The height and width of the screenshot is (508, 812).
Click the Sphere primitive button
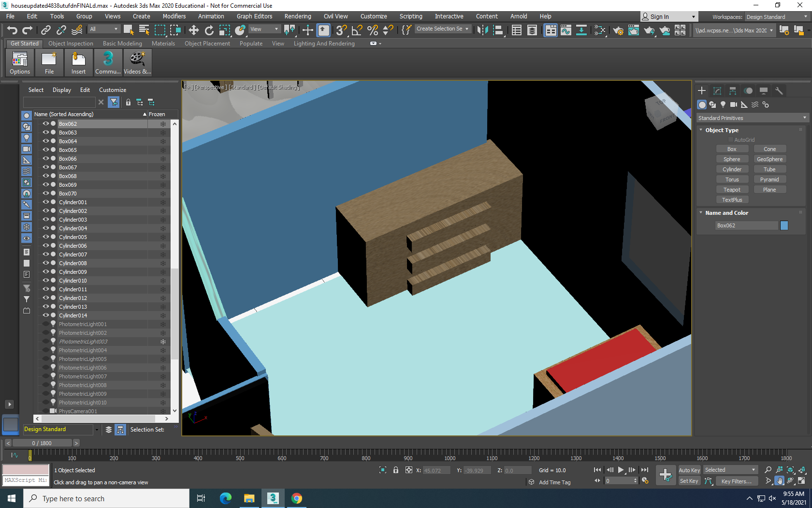click(x=732, y=159)
